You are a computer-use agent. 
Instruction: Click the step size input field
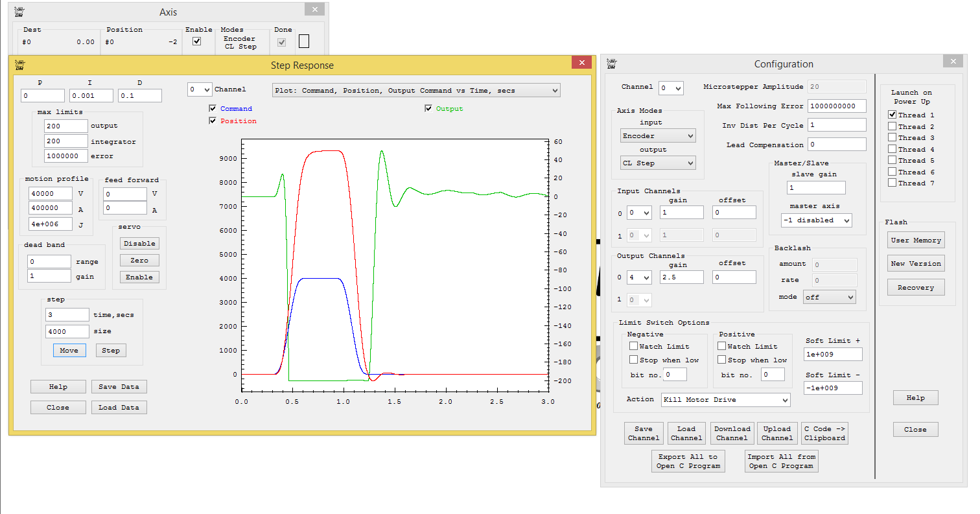[67, 332]
